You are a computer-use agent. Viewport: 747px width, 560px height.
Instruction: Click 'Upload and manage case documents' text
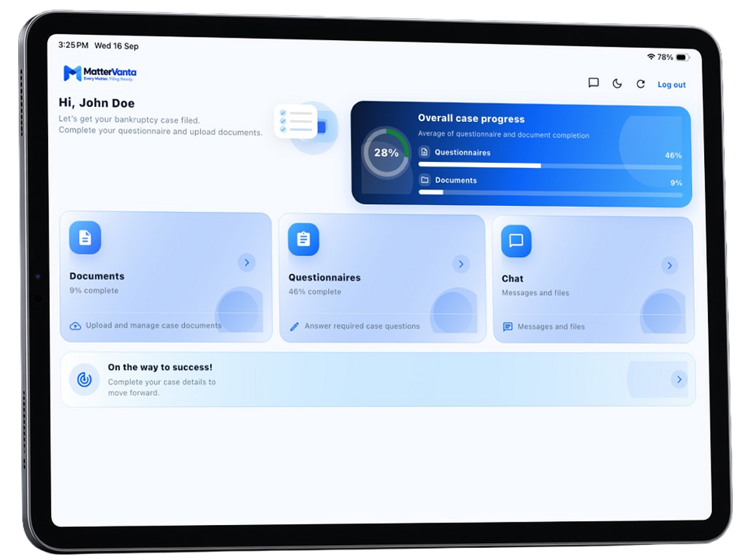click(154, 325)
